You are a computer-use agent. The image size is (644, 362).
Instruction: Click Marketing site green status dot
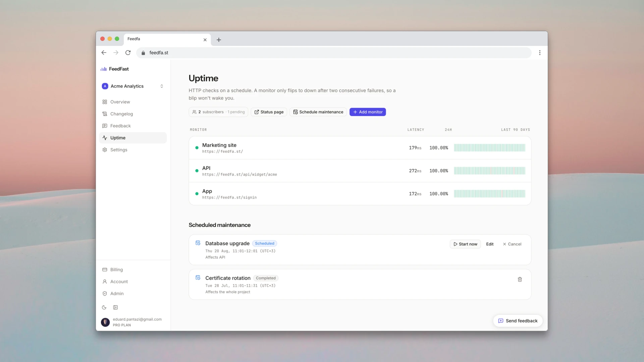tap(197, 148)
